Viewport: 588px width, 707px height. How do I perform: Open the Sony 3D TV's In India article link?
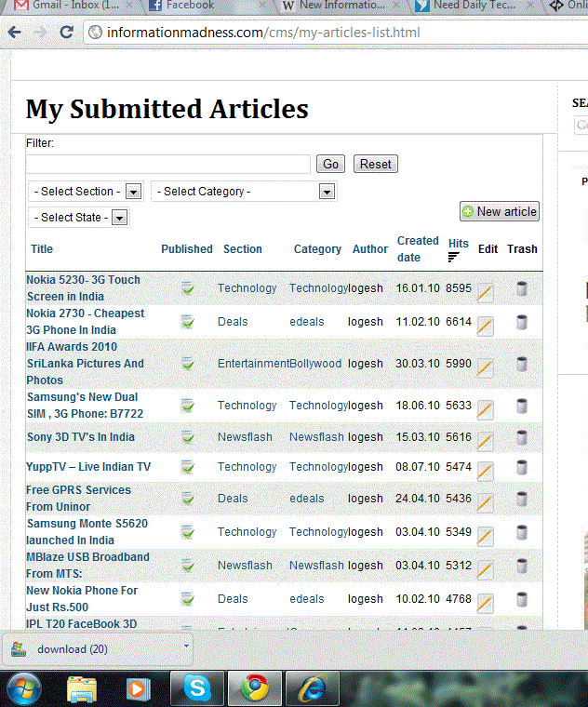click(81, 437)
